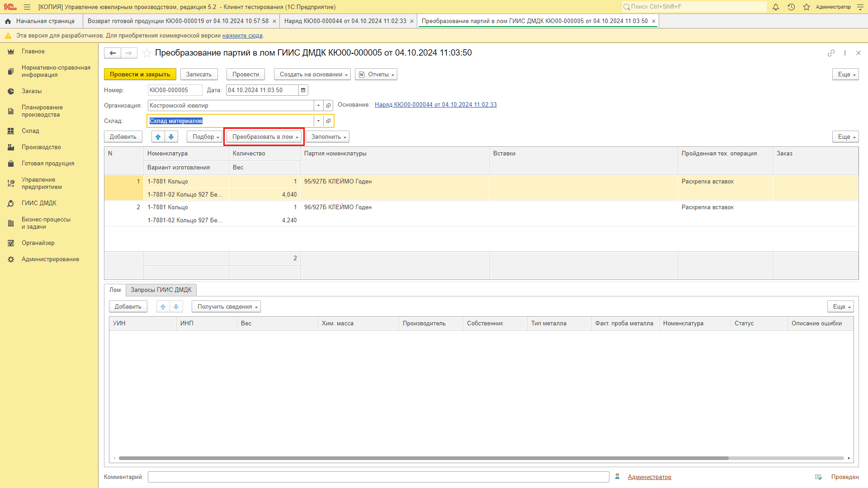Click Провести и закрыть button

click(140, 75)
